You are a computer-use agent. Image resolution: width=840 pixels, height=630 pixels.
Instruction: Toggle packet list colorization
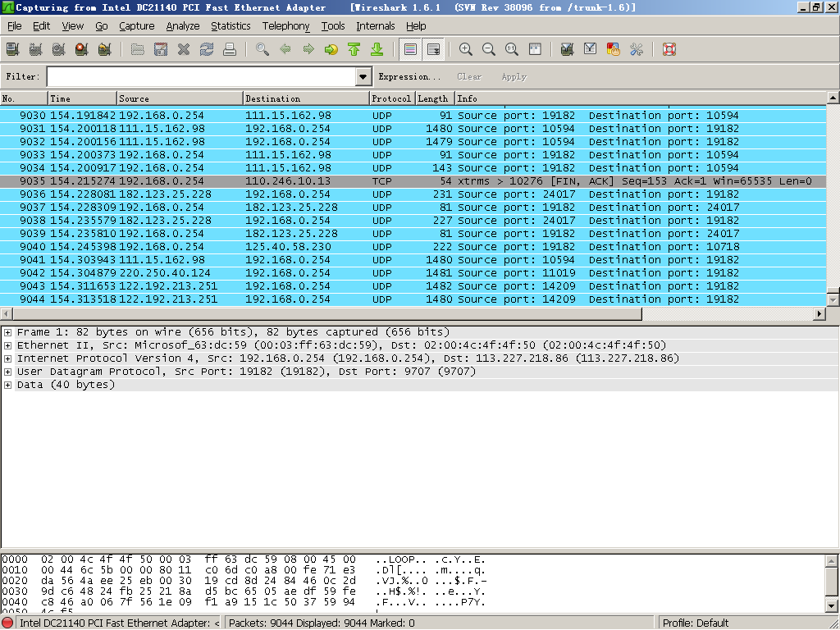(x=410, y=49)
